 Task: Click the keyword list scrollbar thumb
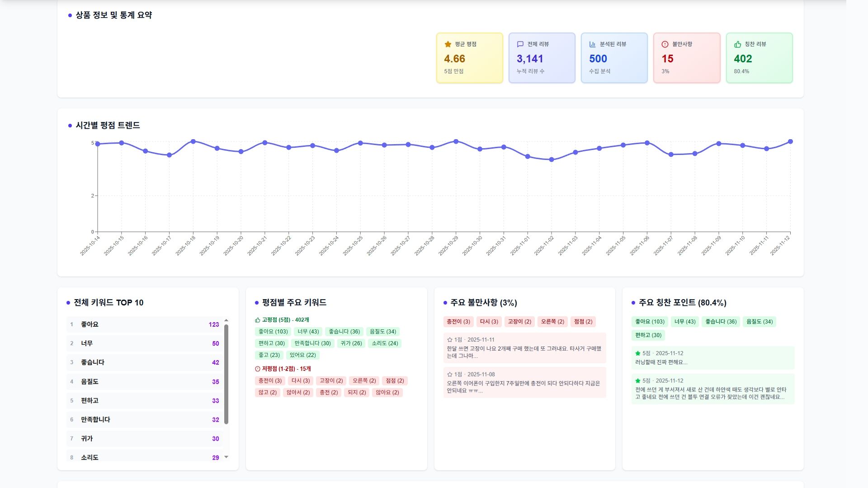[226, 374]
